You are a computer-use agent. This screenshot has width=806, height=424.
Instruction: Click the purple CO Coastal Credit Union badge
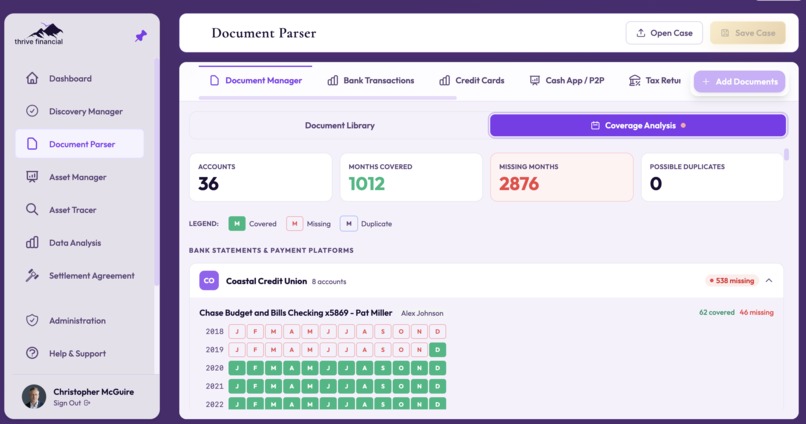pyautogui.click(x=209, y=281)
